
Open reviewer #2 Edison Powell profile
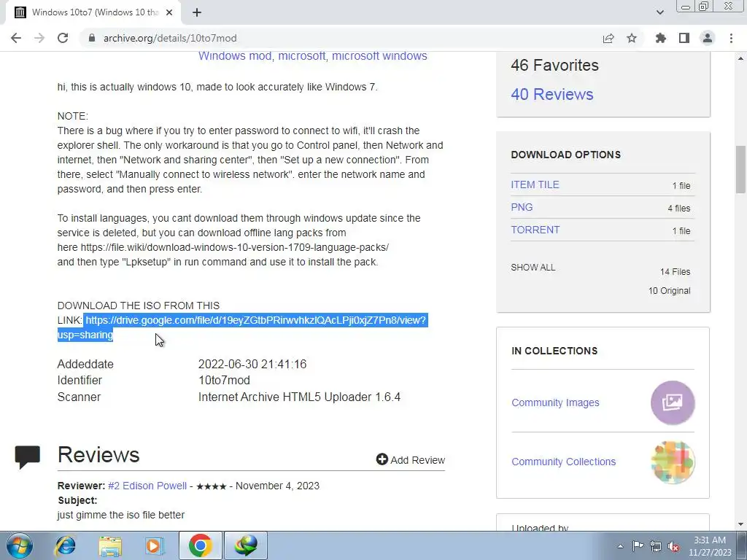147,486
